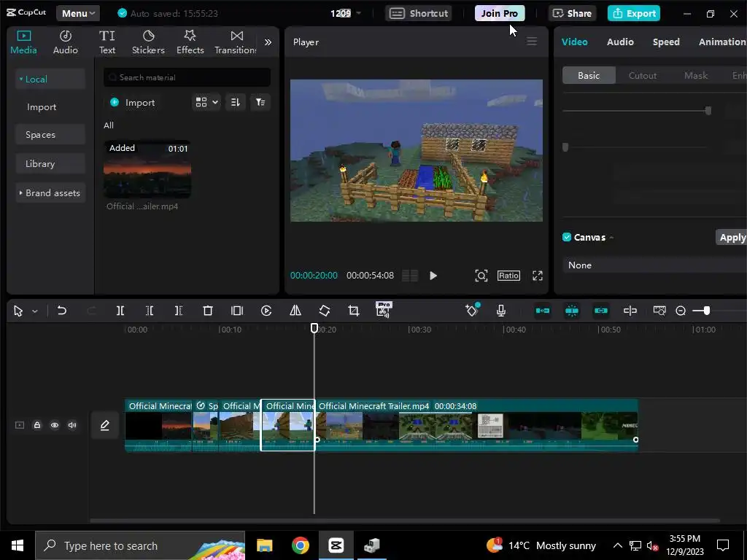Click the reverse playback icon

pos(266,311)
